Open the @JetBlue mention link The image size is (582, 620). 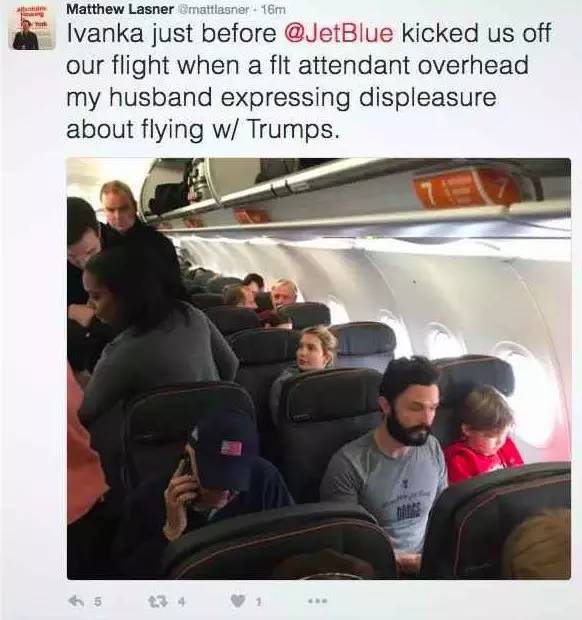(339, 33)
